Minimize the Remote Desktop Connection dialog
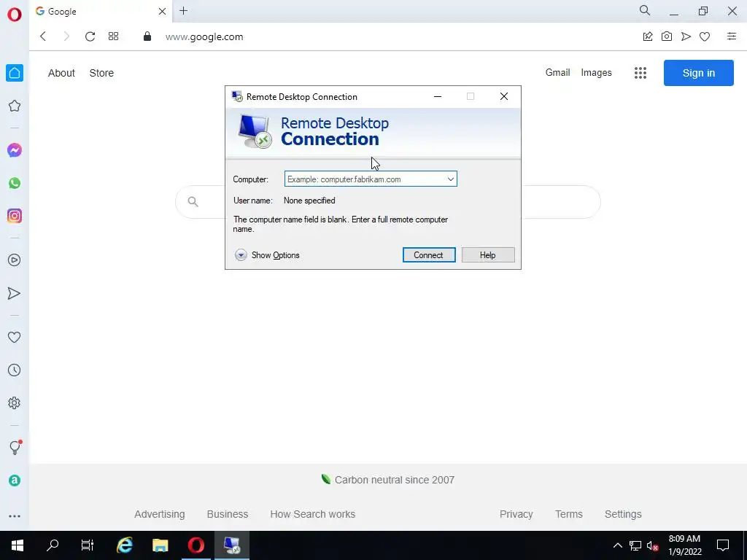The width and height of the screenshot is (747, 560). tap(438, 96)
